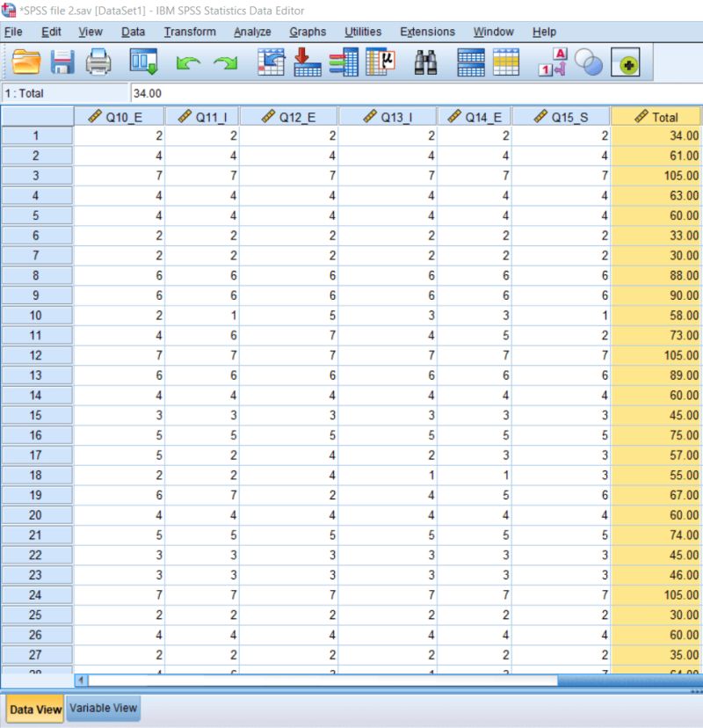The height and width of the screenshot is (728, 703).
Task: Insert a new variable
Action: 505,63
